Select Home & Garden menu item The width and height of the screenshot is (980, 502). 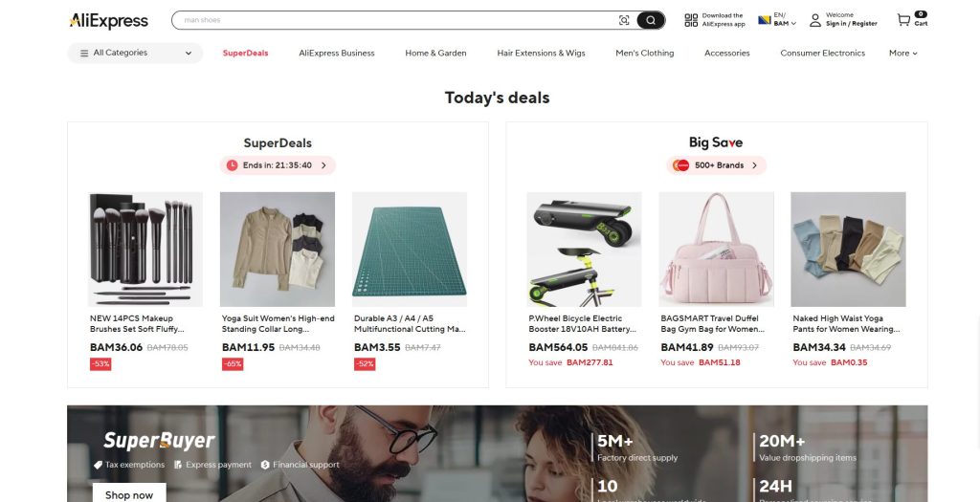pyautogui.click(x=435, y=54)
